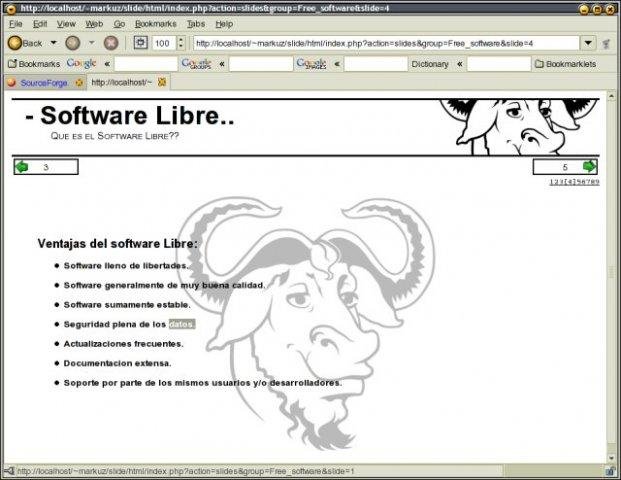Open the Tabs menu
621x480 pixels.
[196, 24]
